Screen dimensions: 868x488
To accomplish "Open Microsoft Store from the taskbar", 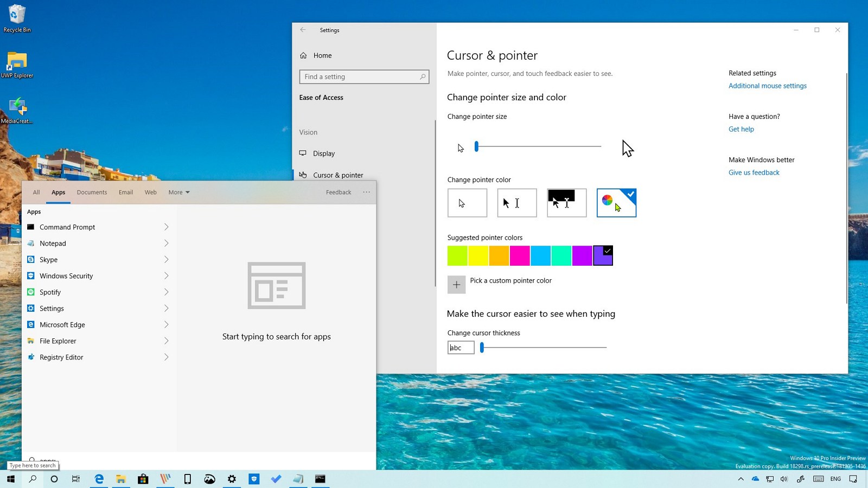I will click(143, 479).
